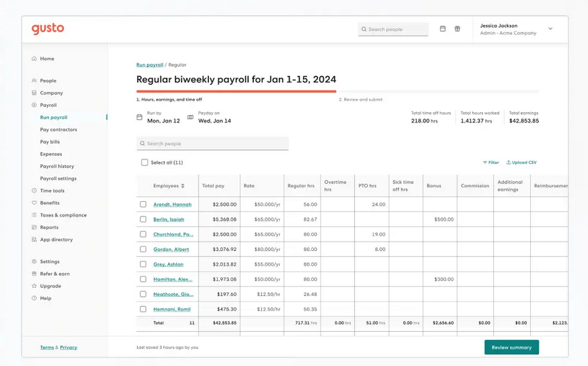
Task: Tick the checkbox for Arendt, Hannah
Action: pos(143,205)
